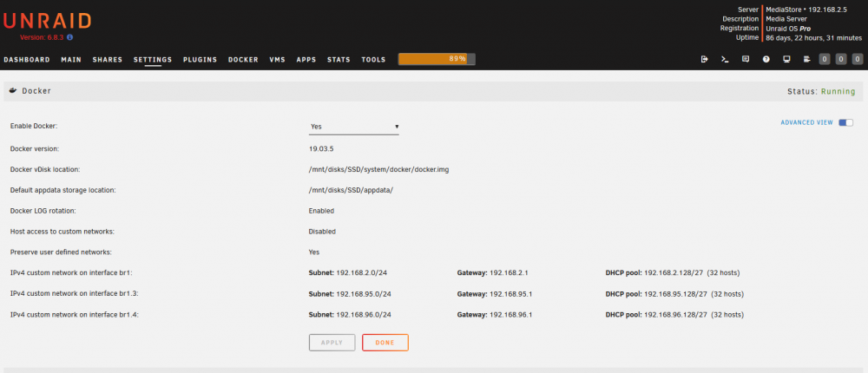
Task: Click the /mnt/disks/SSD/appdata/ path
Action: point(351,190)
